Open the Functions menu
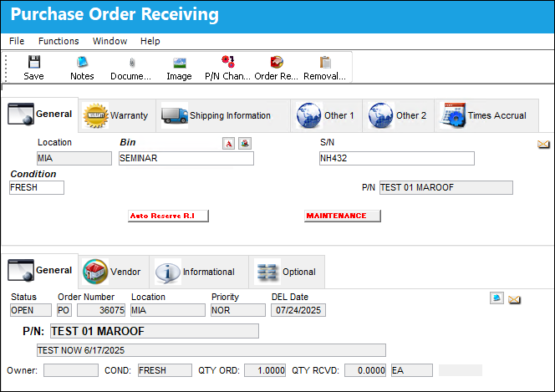 tap(59, 41)
